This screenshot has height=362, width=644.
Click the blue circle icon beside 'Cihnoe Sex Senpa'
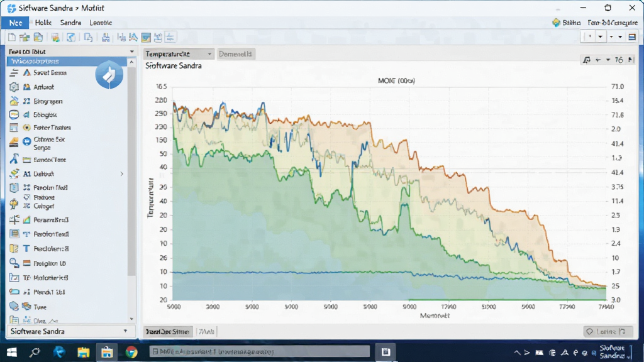(26, 142)
